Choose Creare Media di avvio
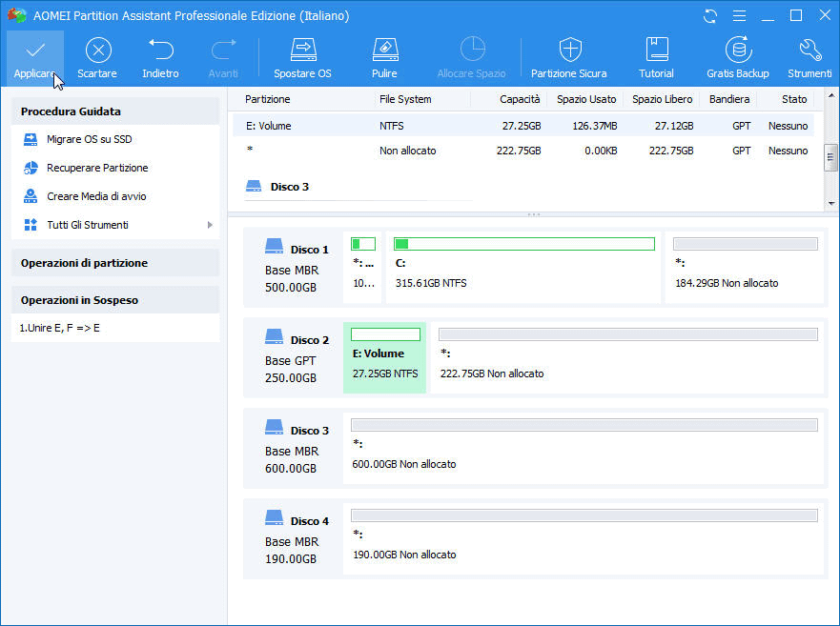The width and height of the screenshot is (840, 626). [96, 196]
